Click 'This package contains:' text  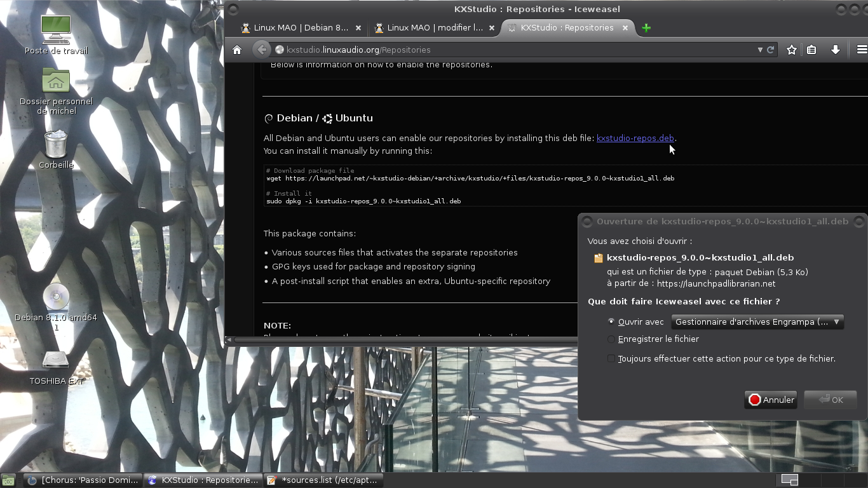[x=310, y=233]
